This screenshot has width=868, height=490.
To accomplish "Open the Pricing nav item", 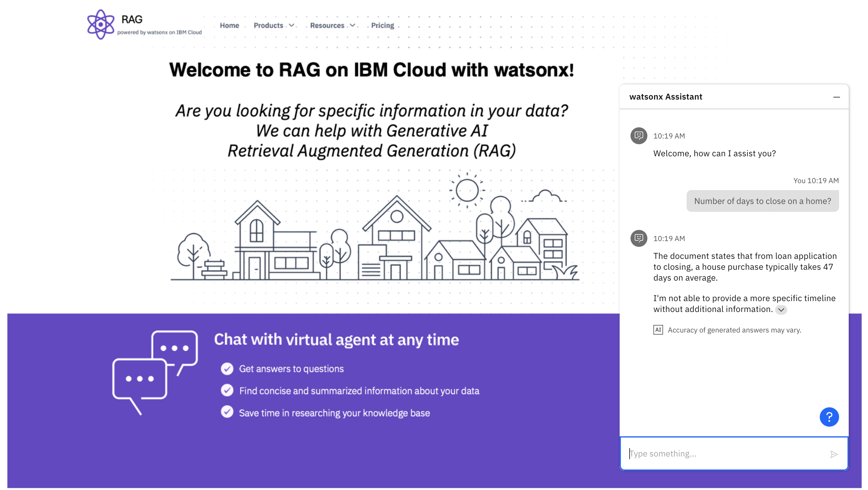I will tap(382, 26).
